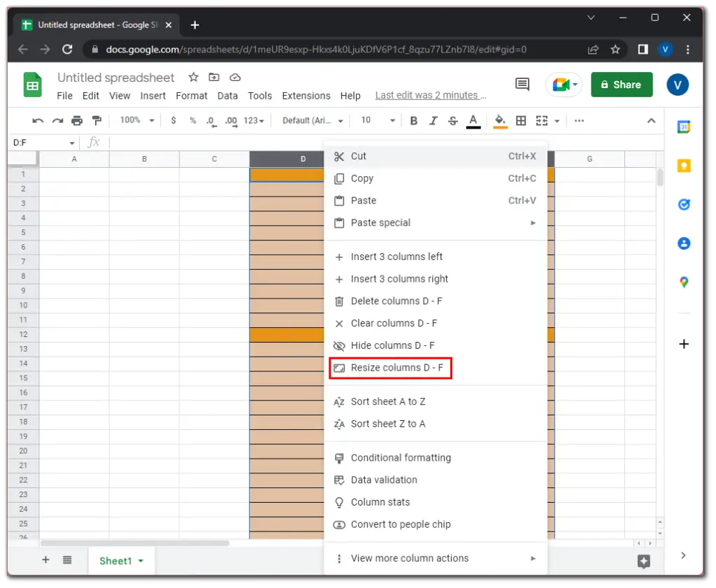The width and height of the screenshot is (716, 588).
Task: Open Google Calendar in side panel
Action: pyautogui.click(x=684, y=127)
